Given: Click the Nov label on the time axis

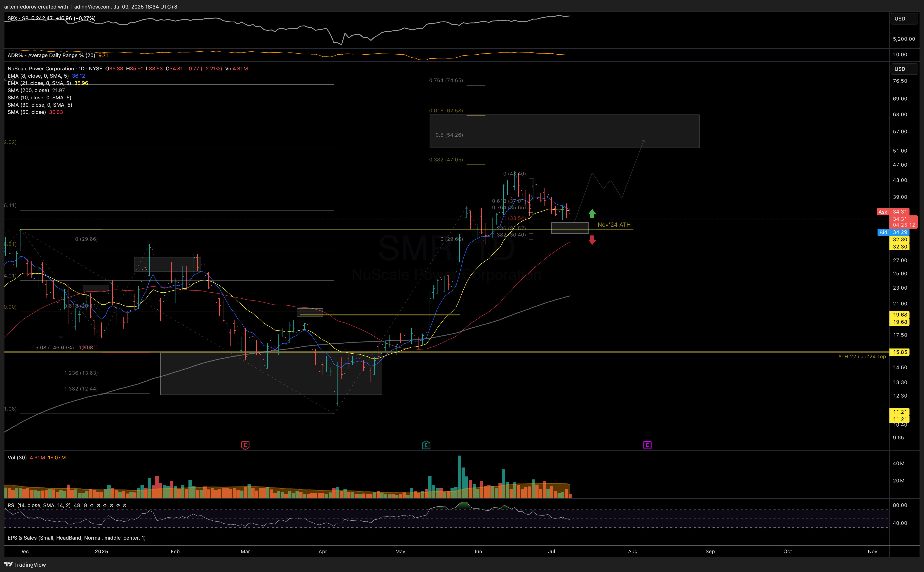Looking at the screenshot, I should coord(872,551).
